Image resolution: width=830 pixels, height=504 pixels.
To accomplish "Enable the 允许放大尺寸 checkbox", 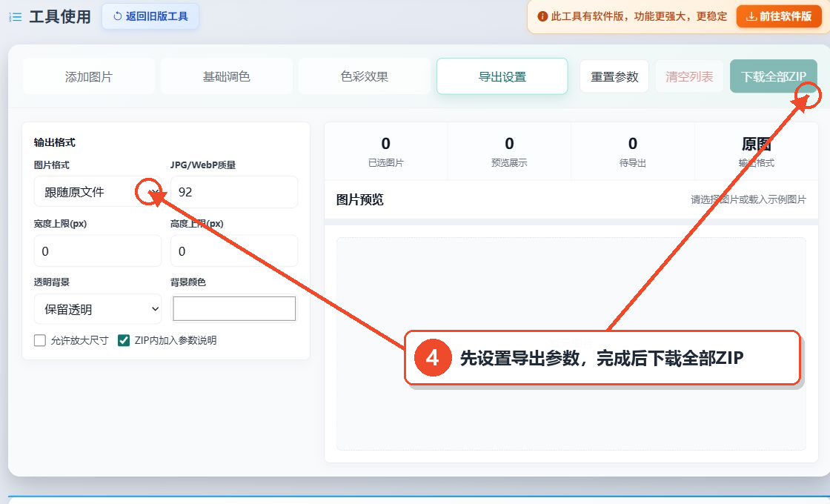I will tap(40, 340).
